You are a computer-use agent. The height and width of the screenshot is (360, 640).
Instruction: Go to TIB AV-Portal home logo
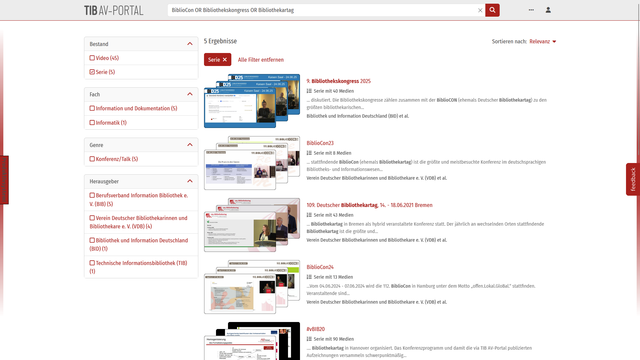pyautogui.click(x=113, y=10)
